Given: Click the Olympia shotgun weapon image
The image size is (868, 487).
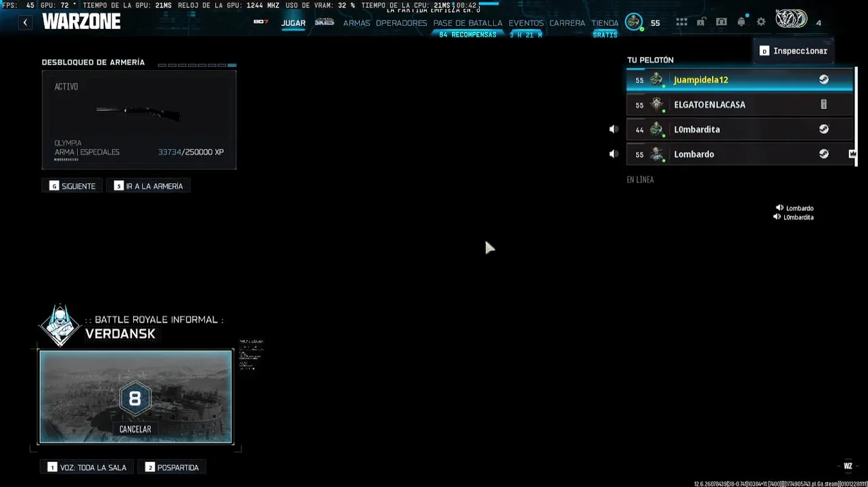Looking at the screenshot, I should click(x=139, y=112).
